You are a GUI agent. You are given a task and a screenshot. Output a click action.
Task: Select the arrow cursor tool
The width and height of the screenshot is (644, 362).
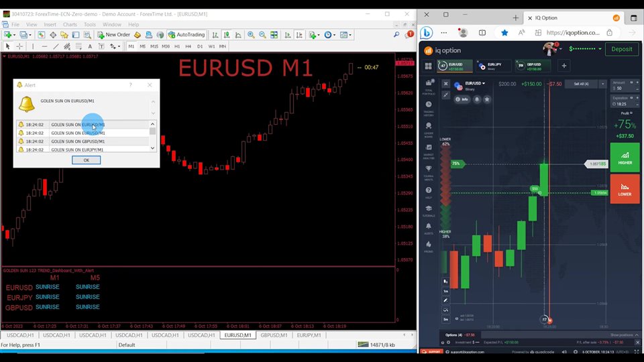7,46
